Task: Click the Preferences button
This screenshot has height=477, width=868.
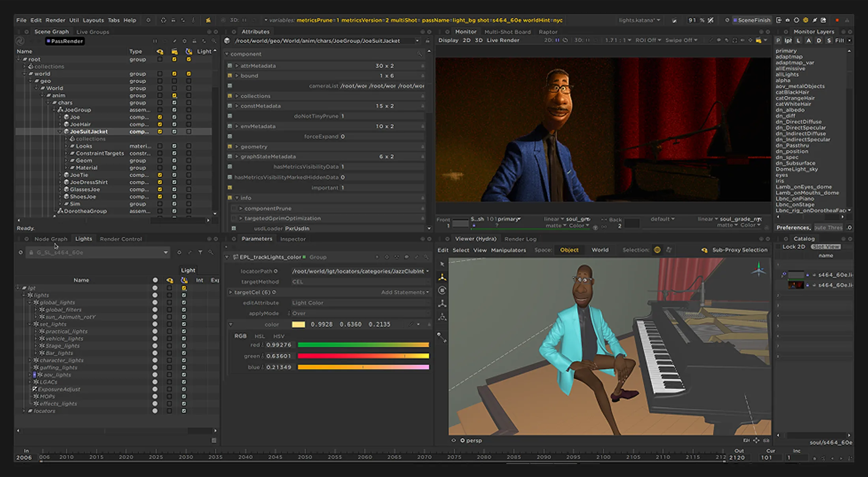Action: (793, 227)
